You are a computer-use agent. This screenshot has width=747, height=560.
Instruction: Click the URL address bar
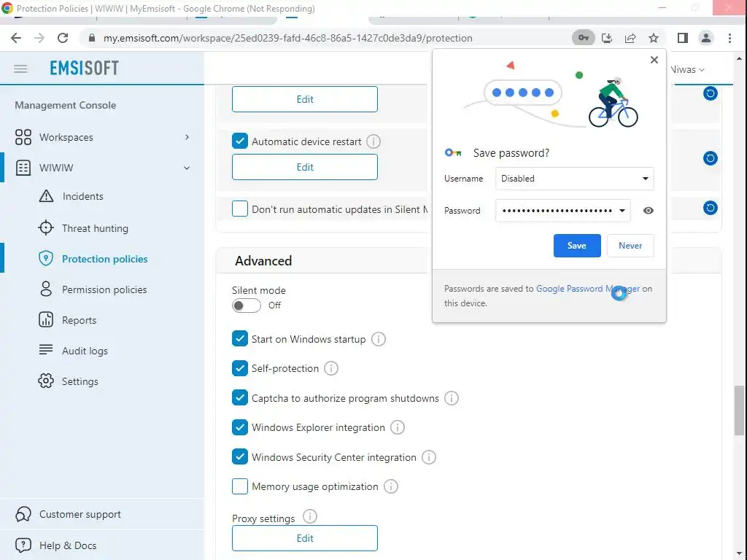click(x=287, y=38)
